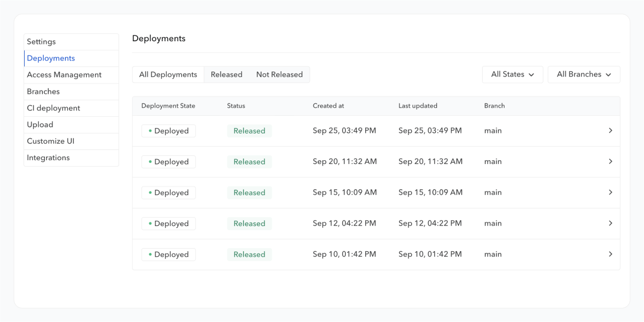Viewport: 644px width, 322px height.
Task: Click the Last updated column header
Action: point(418,106)
